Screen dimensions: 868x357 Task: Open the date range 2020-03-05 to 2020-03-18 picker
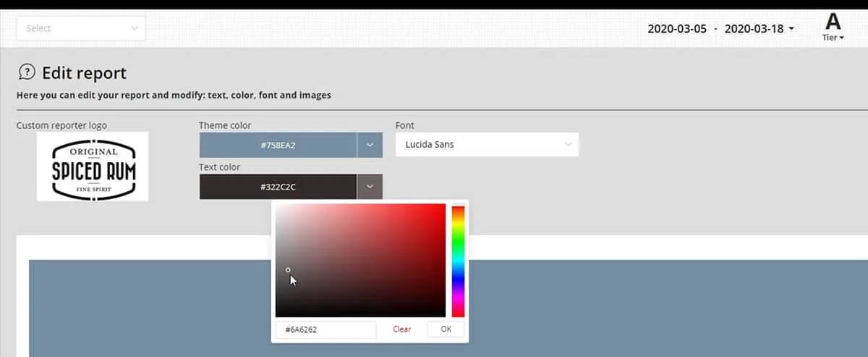coord(720,29)
